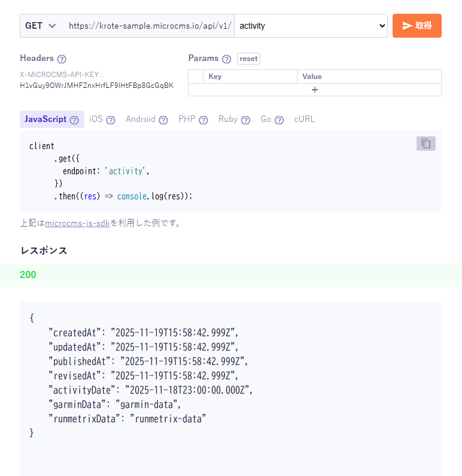Screen dimensions: 462x476
Task: Click help icon beside JavaScript tab
Action: [x=74, y=120]
